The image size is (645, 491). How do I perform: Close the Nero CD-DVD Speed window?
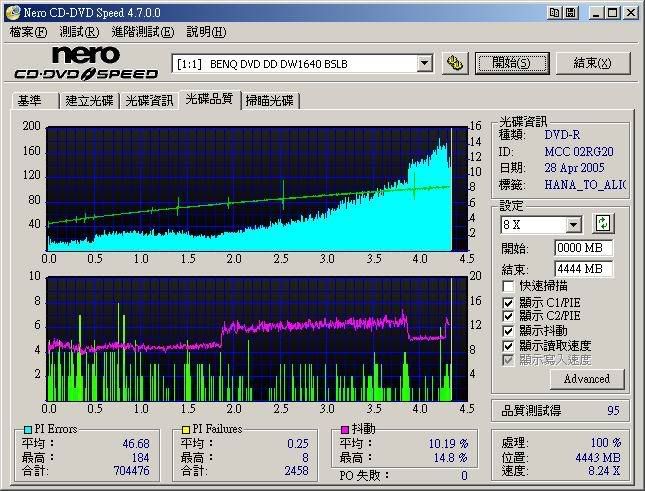(631, 13)
